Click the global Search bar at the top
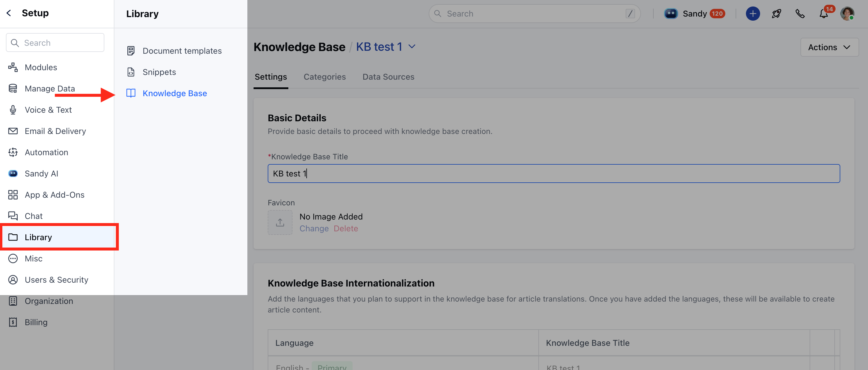 click(534, 14)
